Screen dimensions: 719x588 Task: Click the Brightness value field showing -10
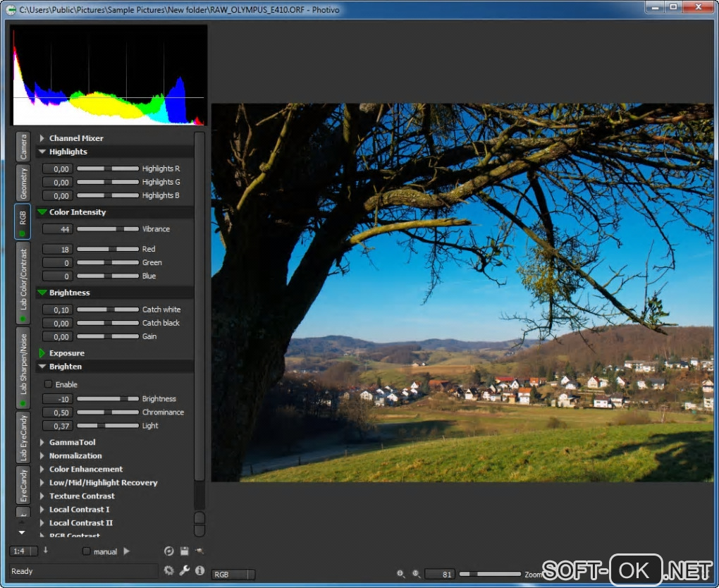click(x=57, y=399)
